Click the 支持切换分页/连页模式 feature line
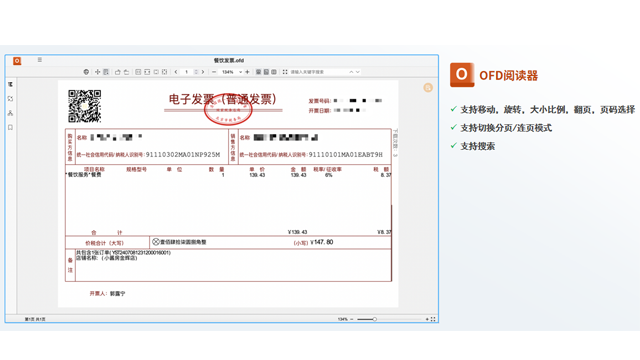Screen dimensions: 640x360 [506, 128]
